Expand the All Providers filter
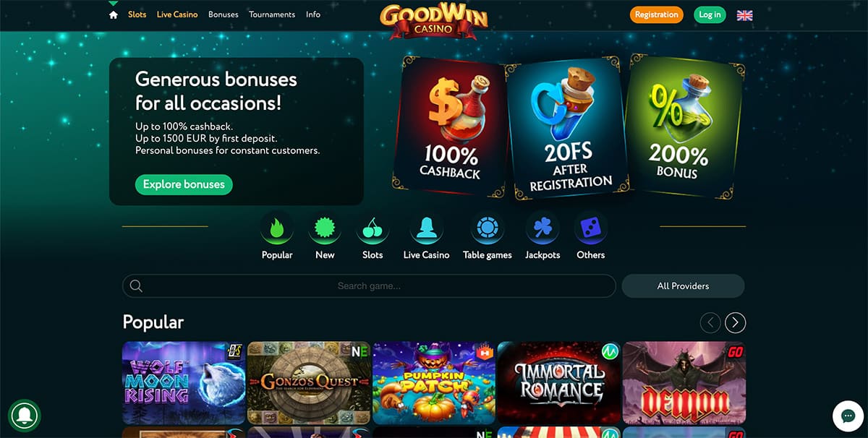 click(x=683, y=286)
